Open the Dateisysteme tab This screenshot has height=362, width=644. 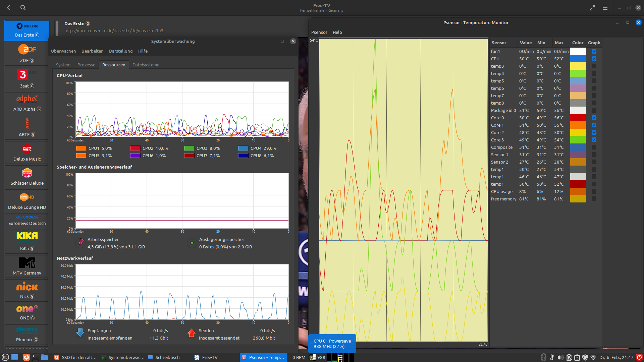pos(146,65)
